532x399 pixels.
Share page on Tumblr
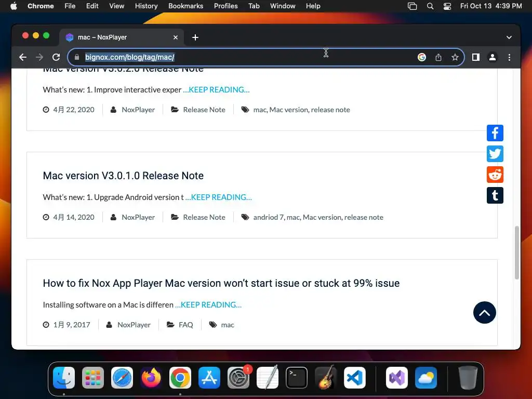click(x=495, y=195)
